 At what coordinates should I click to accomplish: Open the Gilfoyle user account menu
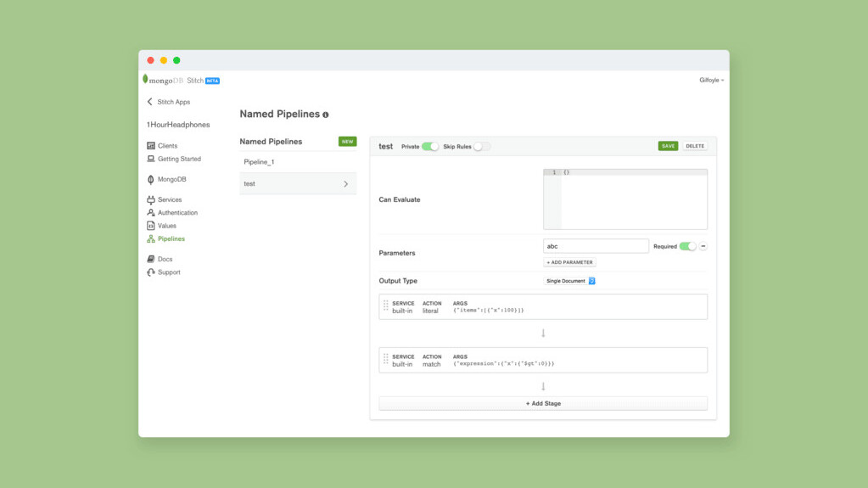(x=711, y=81)
